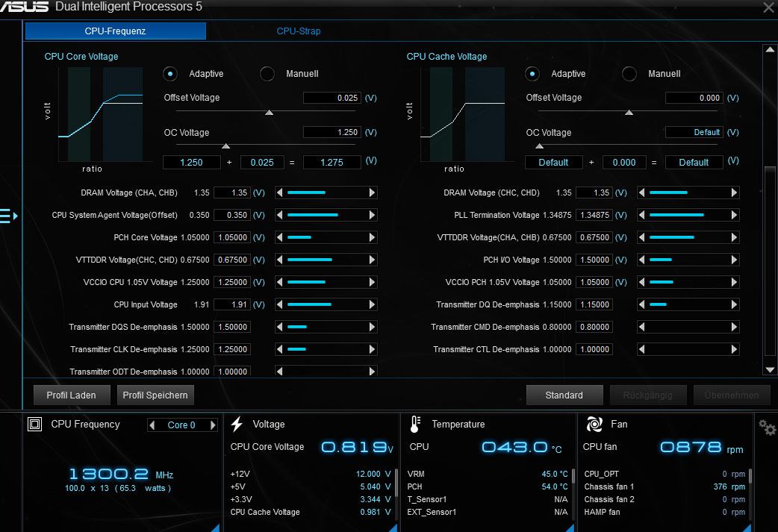Click the CPU Frequency chip icon
The image size is (778, 532).
[35, 425]
